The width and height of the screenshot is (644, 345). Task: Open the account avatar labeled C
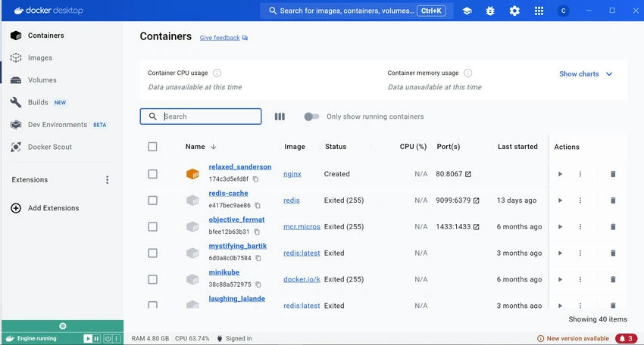coord(563,11)
